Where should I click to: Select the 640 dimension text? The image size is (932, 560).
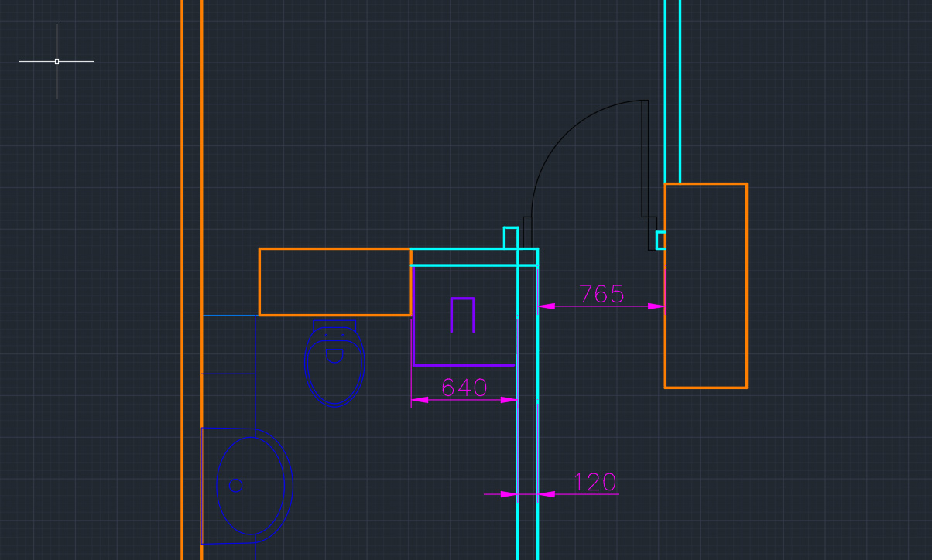464,387
